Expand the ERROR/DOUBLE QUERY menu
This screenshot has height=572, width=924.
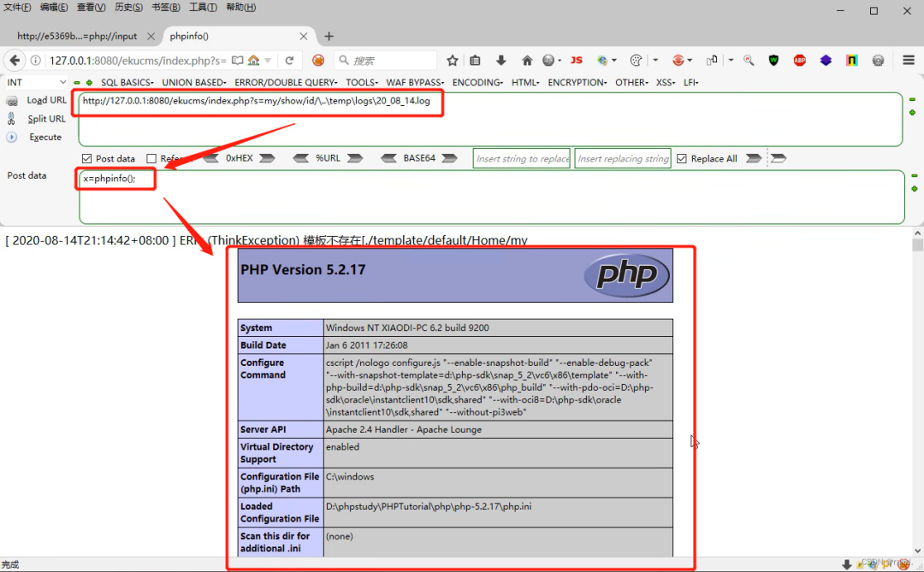click(x=286, y=82)
